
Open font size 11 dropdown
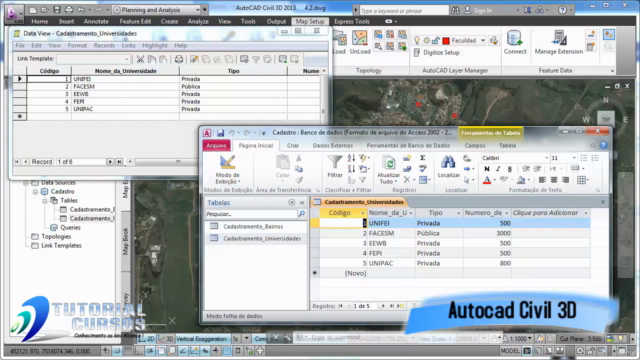[574, 158]
